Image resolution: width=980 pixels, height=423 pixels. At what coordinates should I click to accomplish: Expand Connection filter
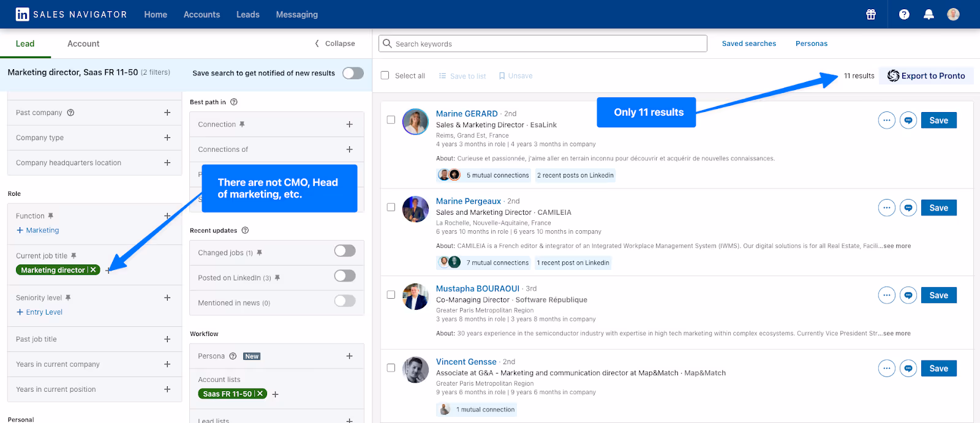(349, 124)
